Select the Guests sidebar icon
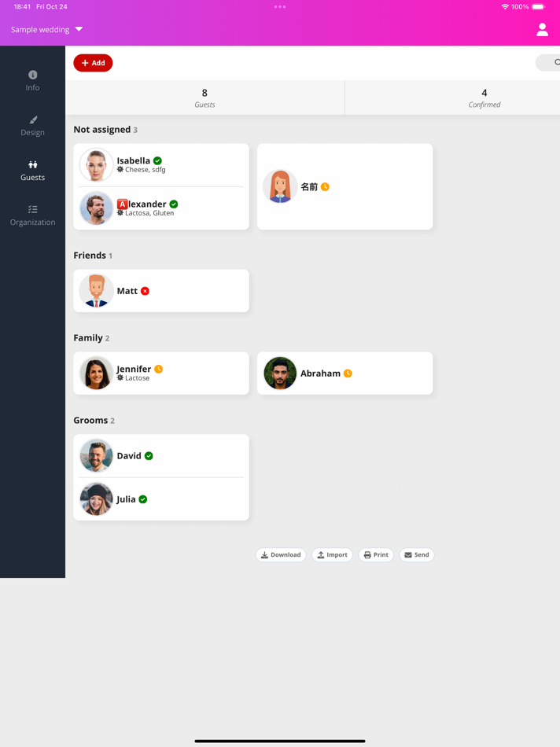 (x=32, y=165)
